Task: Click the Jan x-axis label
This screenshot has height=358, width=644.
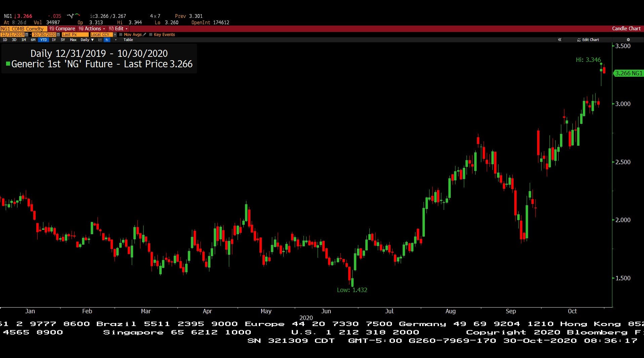Action: tap(30, 311)
